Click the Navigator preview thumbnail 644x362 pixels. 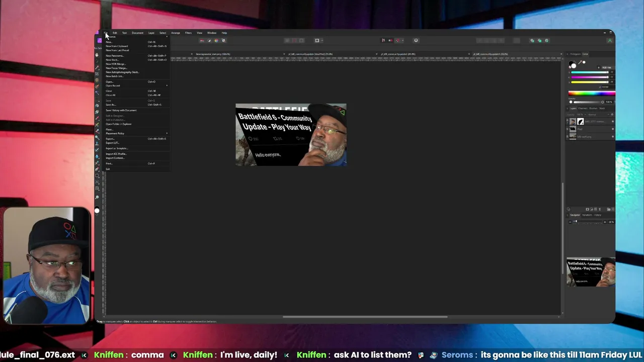click(x=591, y=272)
